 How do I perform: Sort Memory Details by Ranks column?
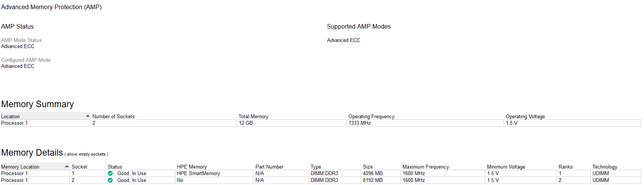(x=566, y=167)
